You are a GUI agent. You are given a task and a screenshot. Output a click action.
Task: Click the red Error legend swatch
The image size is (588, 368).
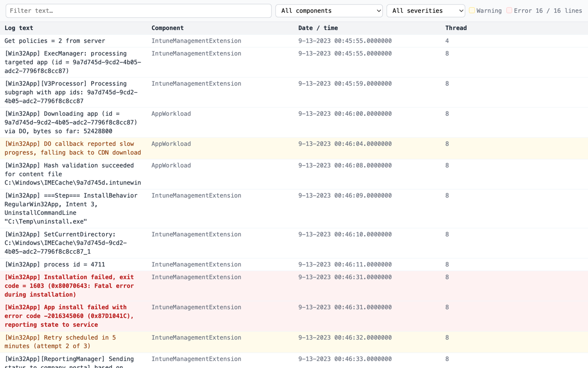(509, 10)
